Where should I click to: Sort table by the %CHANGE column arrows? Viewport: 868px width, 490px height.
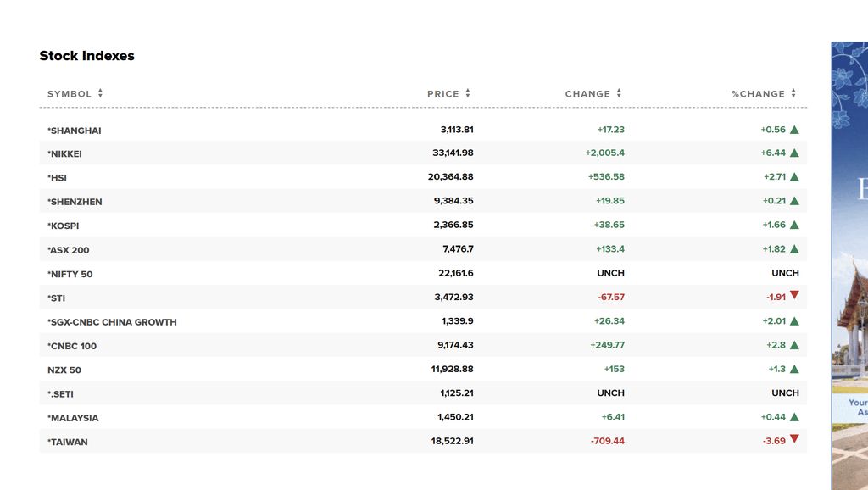tap(793, 94)
